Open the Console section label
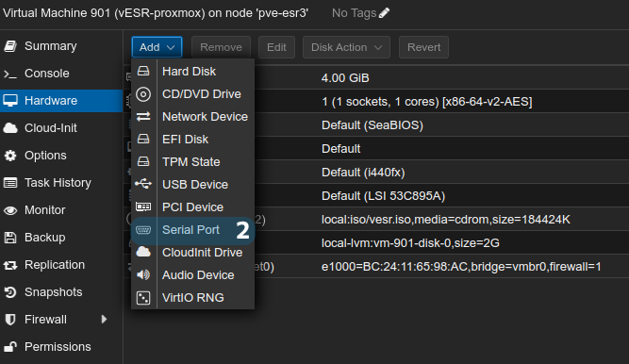Image resolution: width=629 pixels, height=364 pixels. 47,74
